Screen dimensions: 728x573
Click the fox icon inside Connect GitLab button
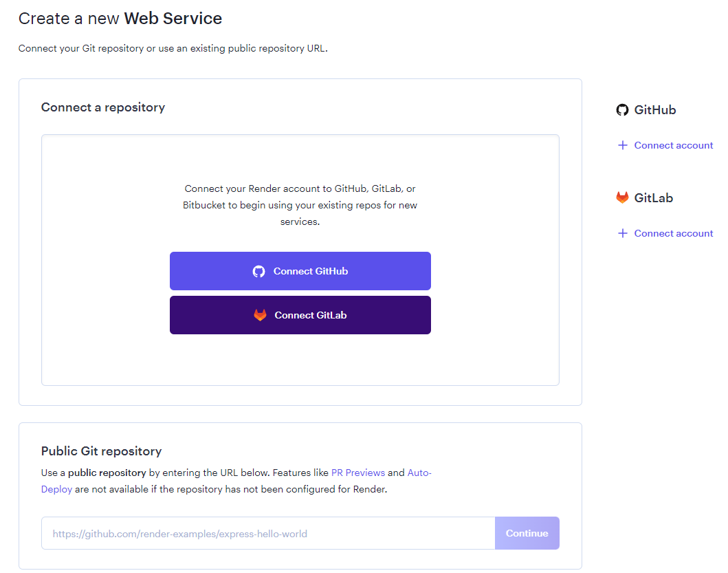click(x=260, y=315)
